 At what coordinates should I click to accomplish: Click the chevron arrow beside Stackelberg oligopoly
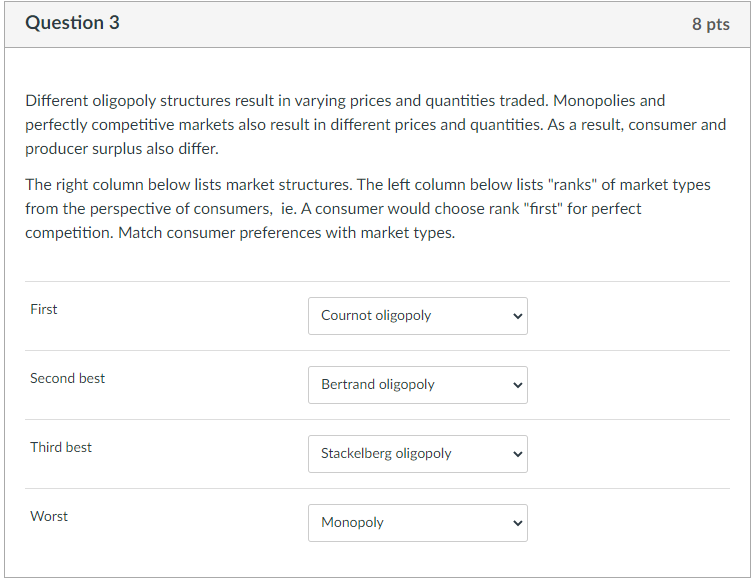click(x=517, y=454)
